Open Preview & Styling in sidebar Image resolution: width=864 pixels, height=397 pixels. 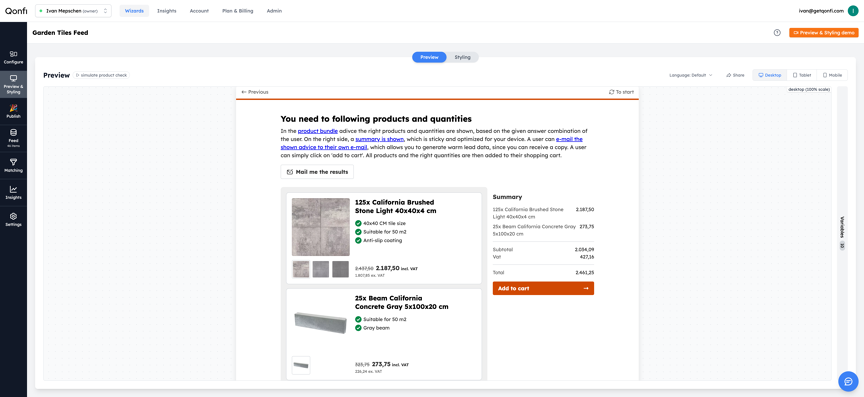[x=13, y=84]
